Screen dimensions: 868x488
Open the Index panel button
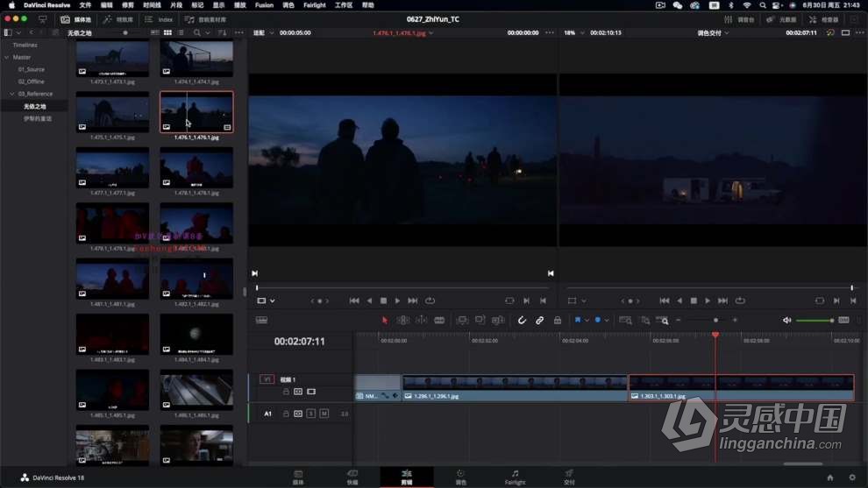[159, 19]
